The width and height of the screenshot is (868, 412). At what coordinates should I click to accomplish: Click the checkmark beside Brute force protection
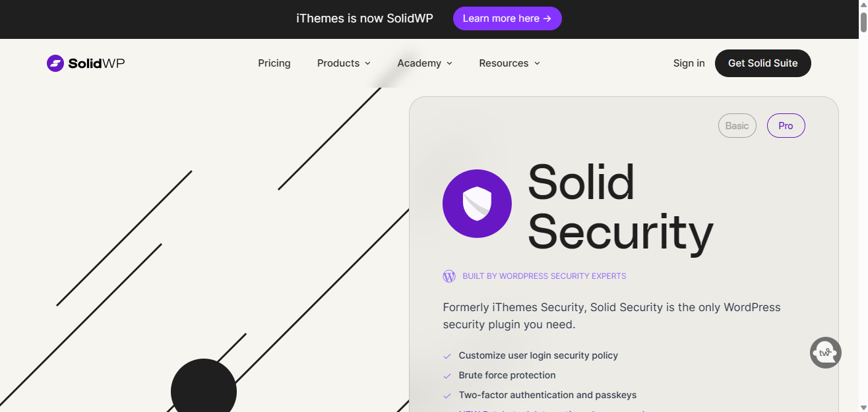point(447,376)
